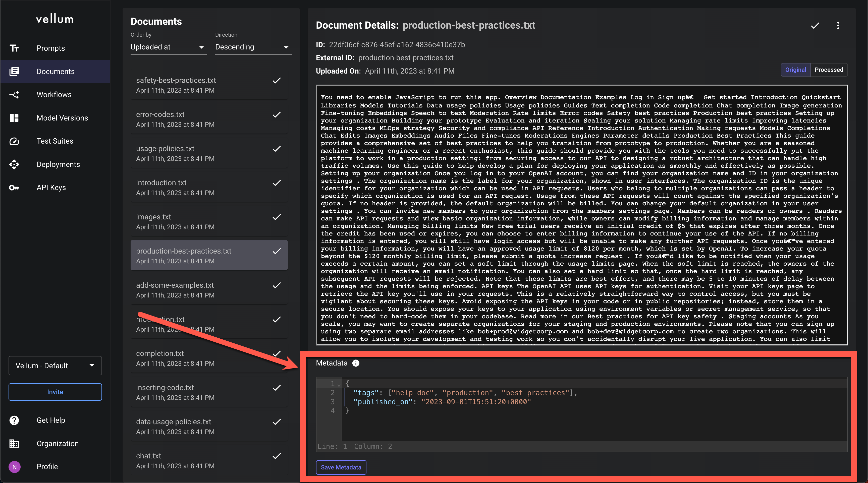Viewport: 868px width, 483px height.
Task: Expand the Vellum - Default workspace selector
Action: point(55,366)
